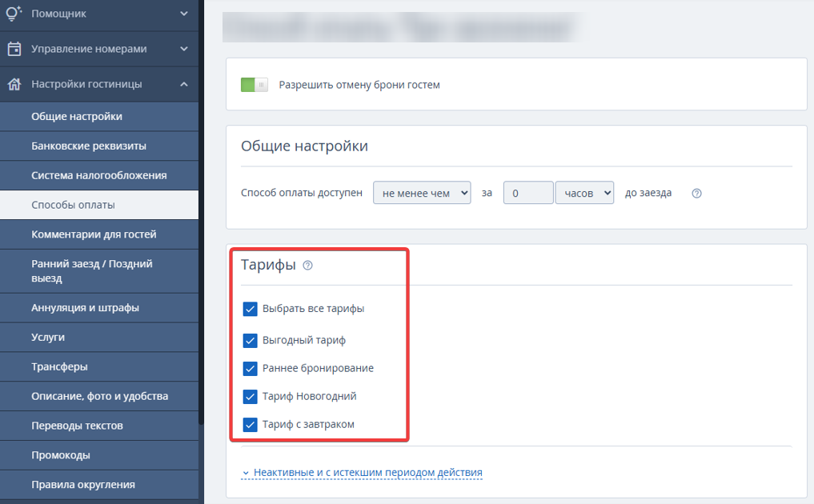Uncheck Выгодный тариф checkbox
The width and height of the screenshot is (814, 504).
click(250, 341)
